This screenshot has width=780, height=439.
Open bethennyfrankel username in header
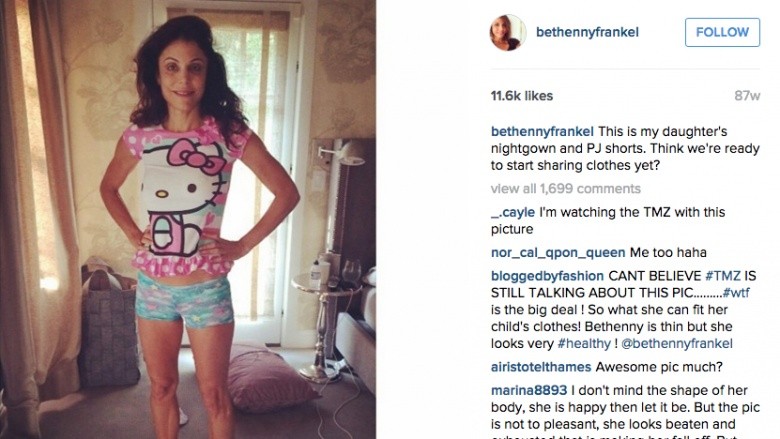pos(587,32)
